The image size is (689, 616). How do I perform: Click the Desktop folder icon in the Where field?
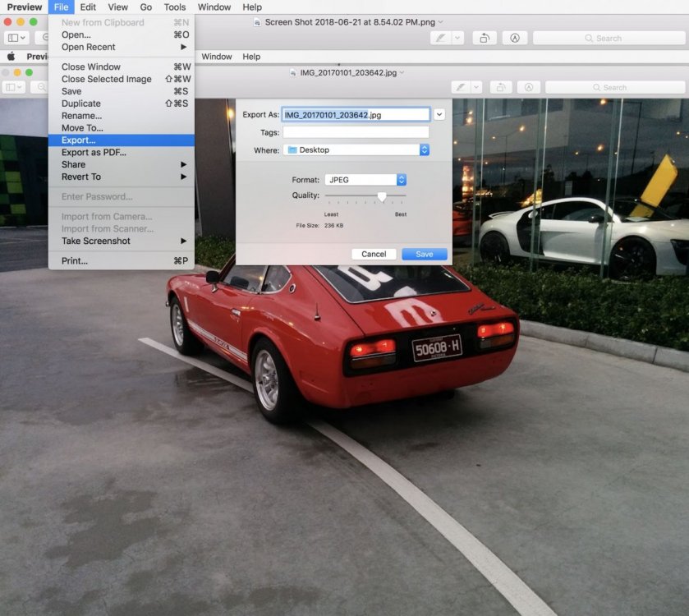click(292, 149)
